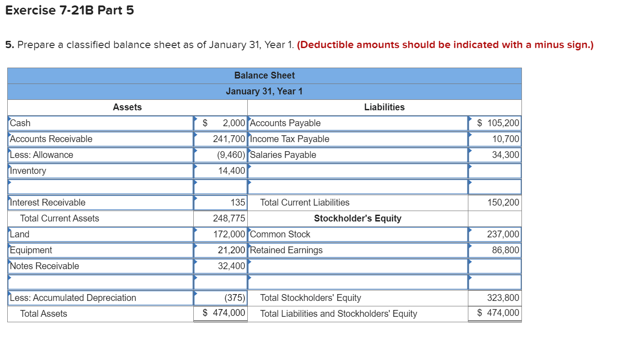Viewport: 634px width, 364px height.
Task: Click the Common Stock amount 237,000
Action: click(495, 234)
